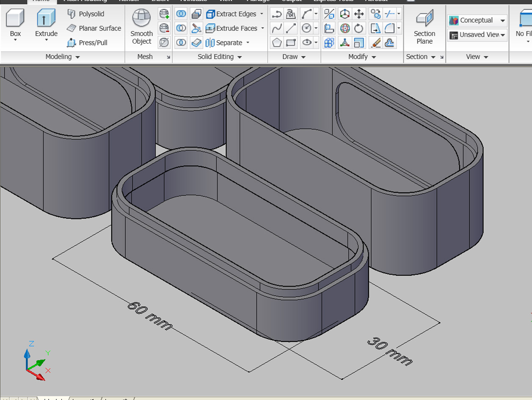Open Separate dropdown arrow
This screenshot has width=532, height=400.
[248, 43]
